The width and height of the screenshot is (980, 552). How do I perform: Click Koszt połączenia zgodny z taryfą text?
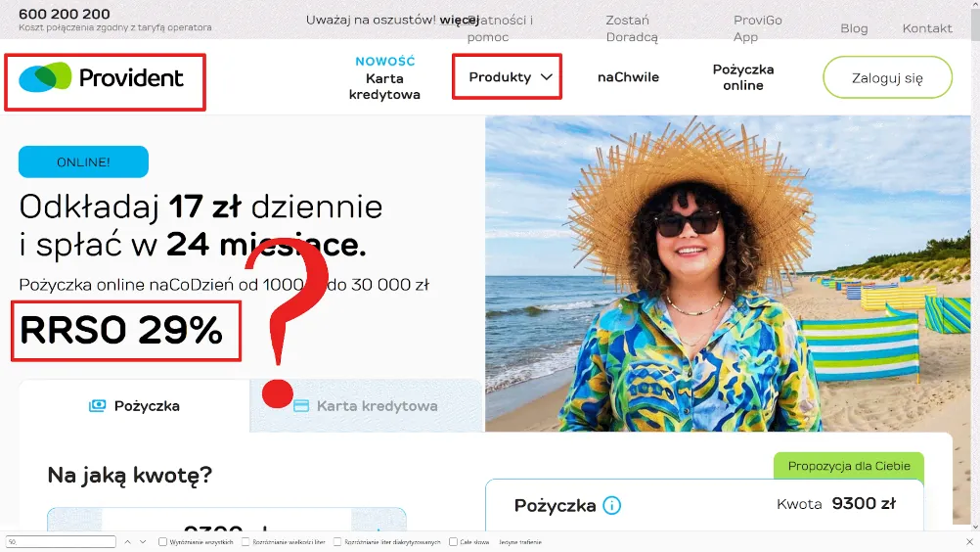tap(115, 27)
